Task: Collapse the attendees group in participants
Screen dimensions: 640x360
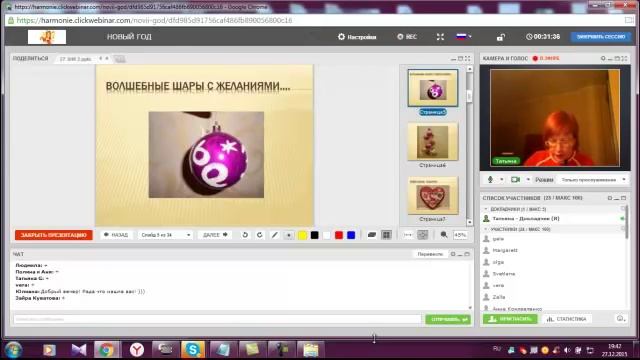Action: (486, 229)
